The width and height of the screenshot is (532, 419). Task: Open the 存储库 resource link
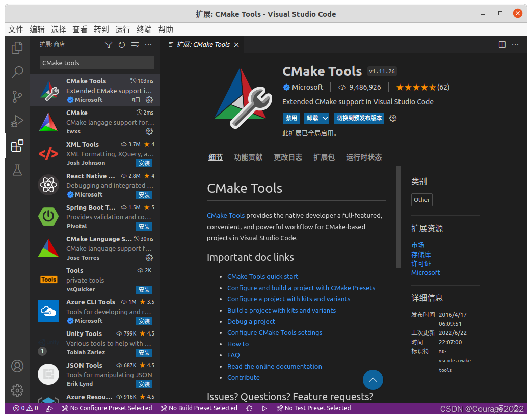pyautogui.click(x=421, y=254)
